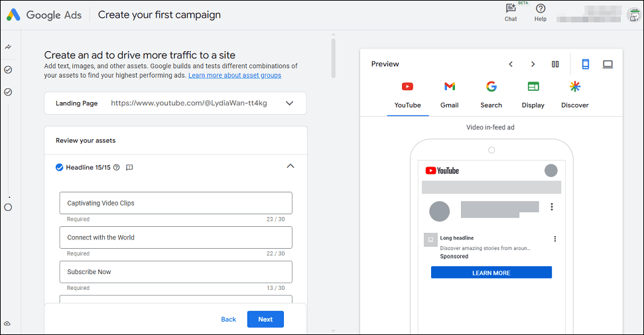The width and height of the screenshot is (644, 335).
Task: Select the Discover preview tab
Action: pos(574,95)
